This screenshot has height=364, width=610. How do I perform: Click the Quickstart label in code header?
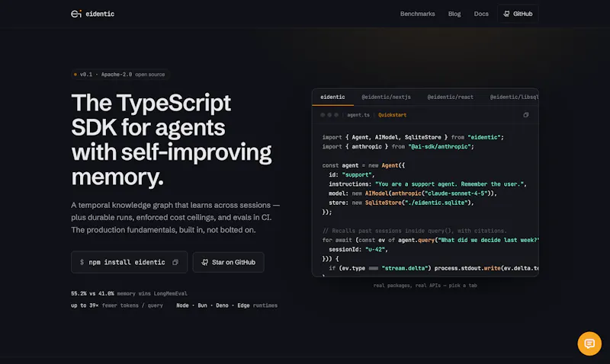click(x=392, y=115)
